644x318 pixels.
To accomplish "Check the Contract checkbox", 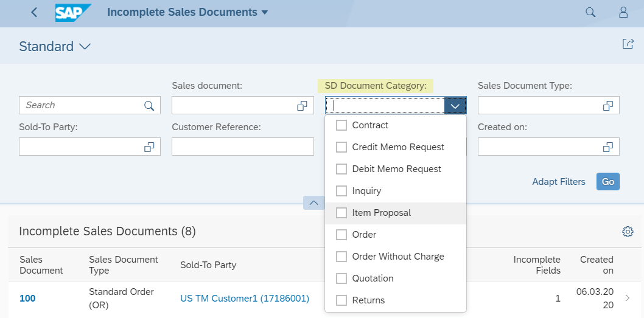I will pos(341,125).
